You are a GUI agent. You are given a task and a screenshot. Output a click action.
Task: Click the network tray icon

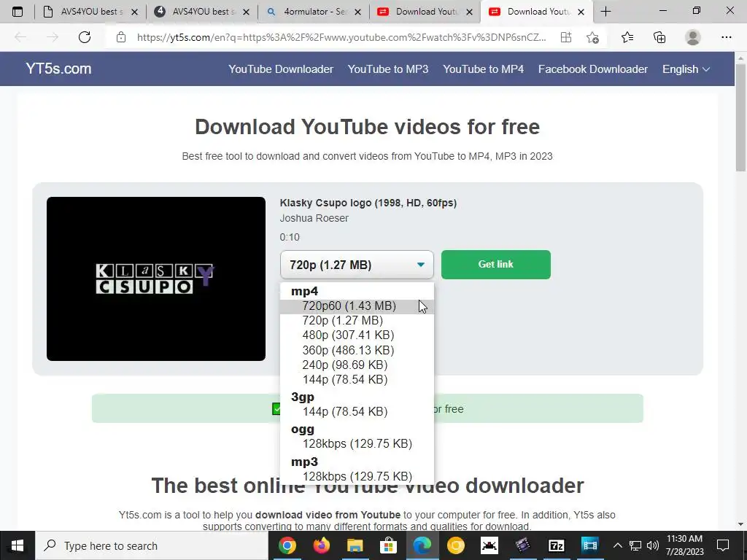(635, 545)
